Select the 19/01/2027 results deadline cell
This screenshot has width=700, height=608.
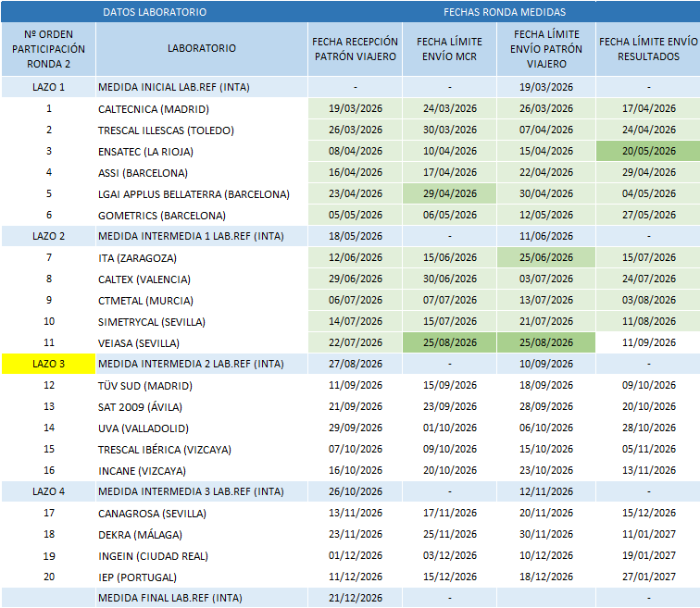[x=648, y=555]
